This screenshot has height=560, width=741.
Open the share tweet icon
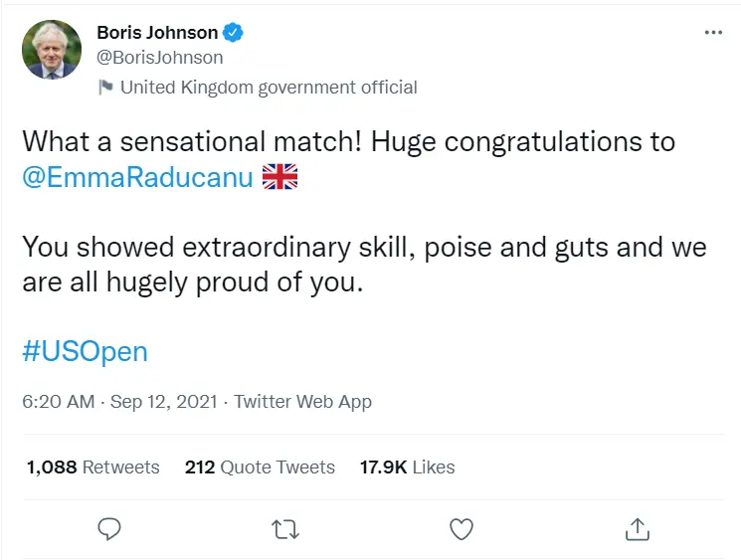point(637,528)
